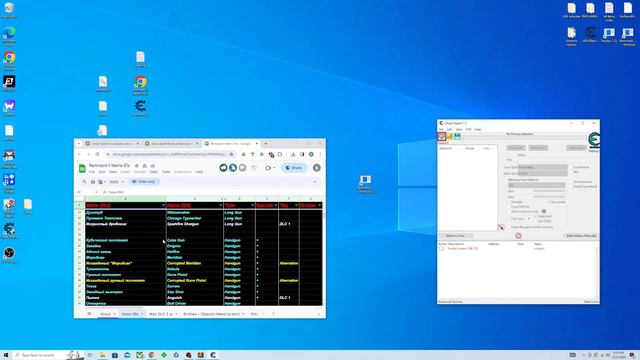Viewport: 640px width, 360px height.
Task: Click the save floppy icon in Cheat Engine
Action: (x=457, y=136)
